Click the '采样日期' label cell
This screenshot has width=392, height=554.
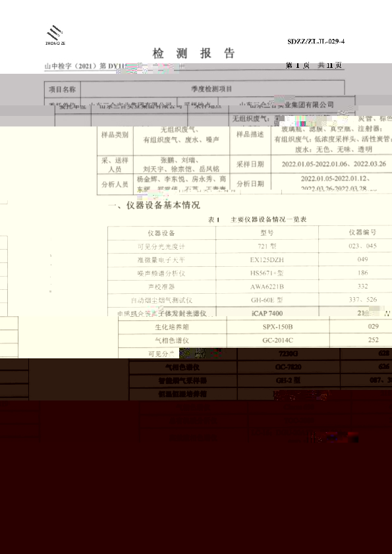250,164
